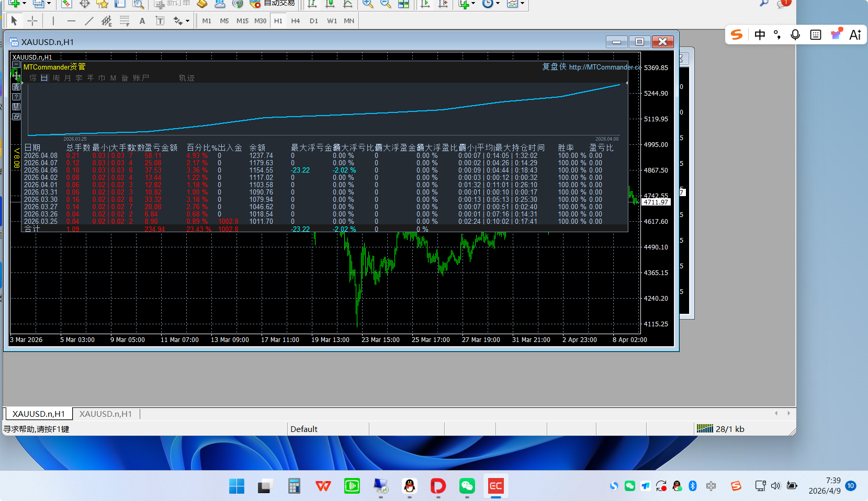Select the cursor arrow tool

click(x=14, y=21)
